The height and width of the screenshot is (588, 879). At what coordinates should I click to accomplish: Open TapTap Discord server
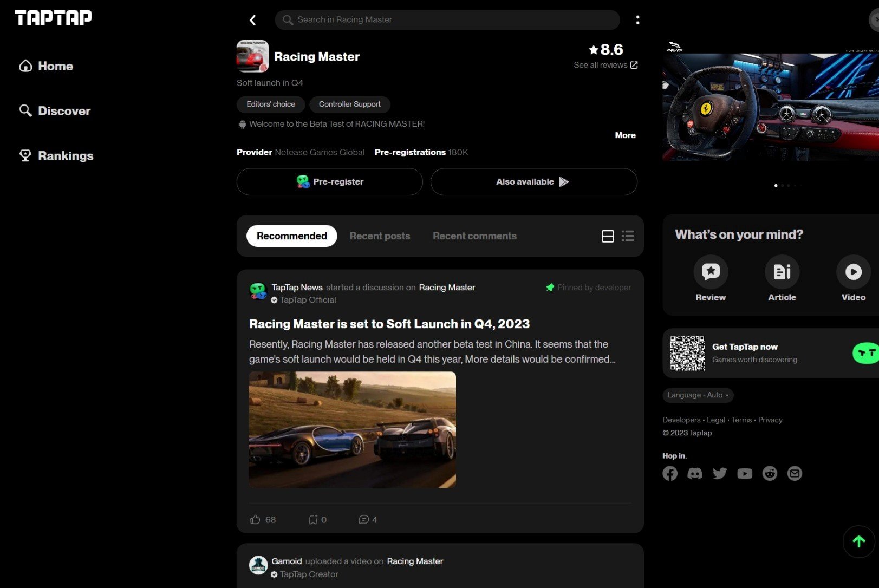[695, 474]
